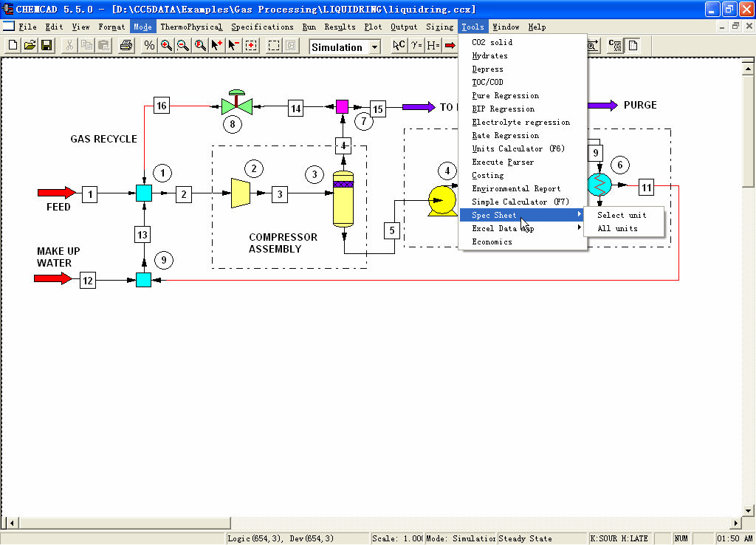Zoom in with the plus magnifier icon
The image size is (756, 545).
[x=166, y=45]
